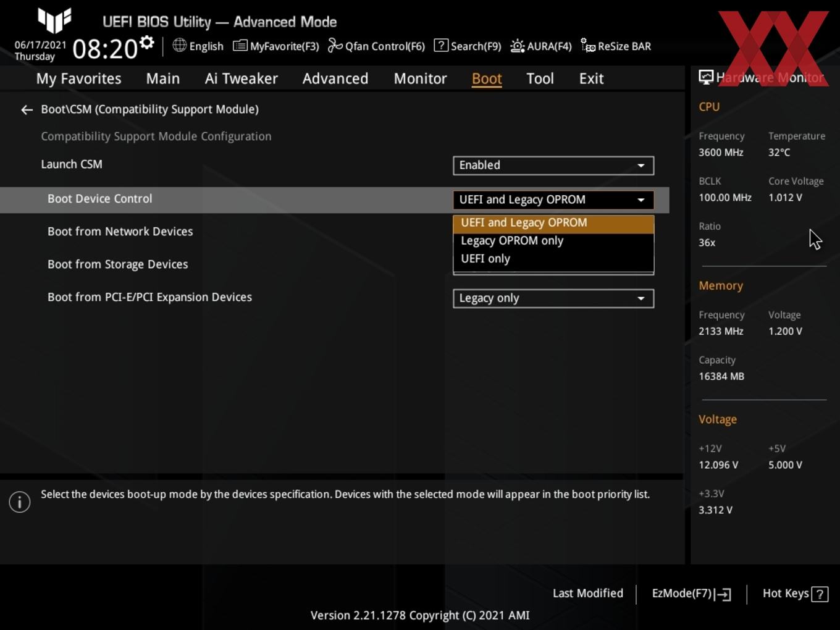Click BCLK value 100.00 MHz
840x630 pixels.
tap(725, 198)
